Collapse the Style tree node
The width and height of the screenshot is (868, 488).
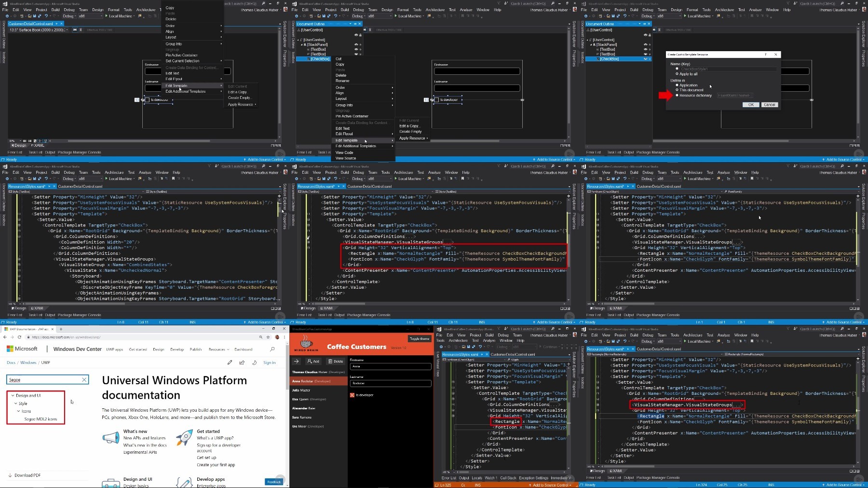pos(16,404)
